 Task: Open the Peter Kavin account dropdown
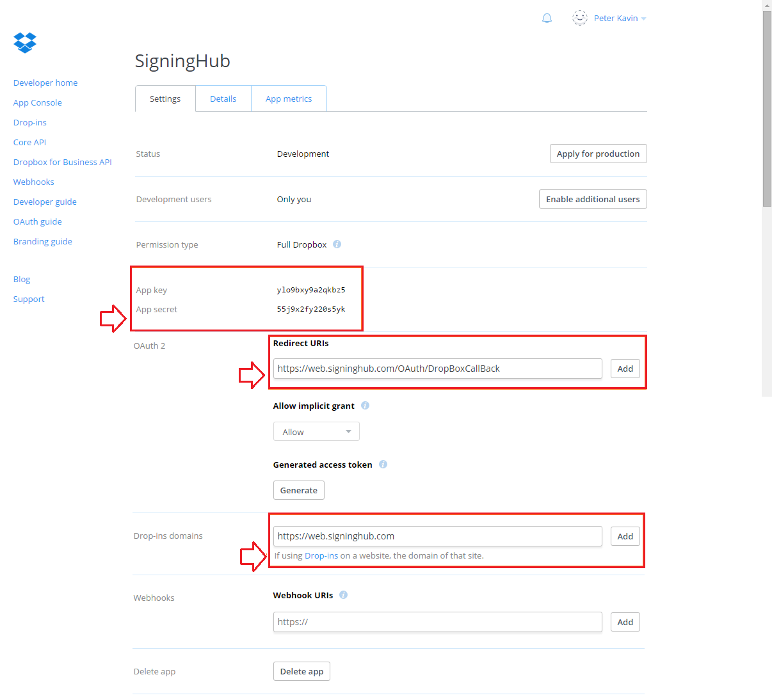click(620, 19)
